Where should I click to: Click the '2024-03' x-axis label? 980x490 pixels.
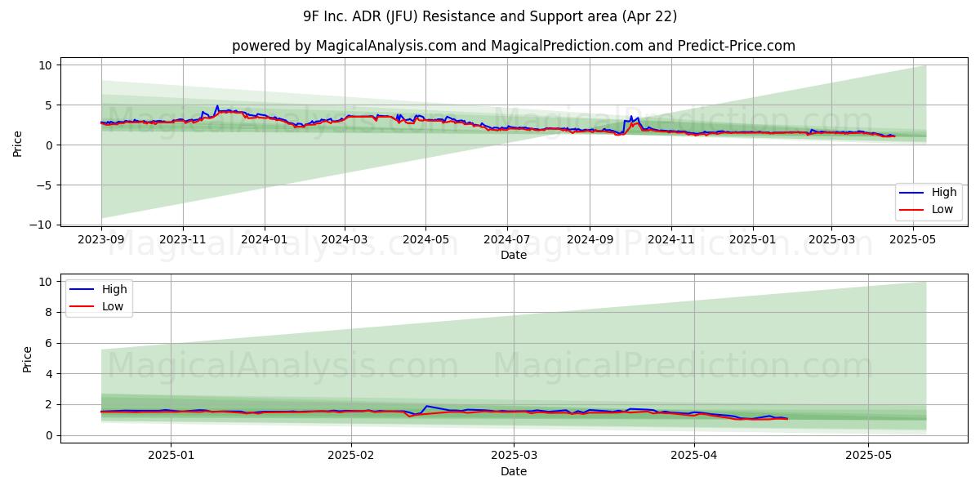[344, 240]
